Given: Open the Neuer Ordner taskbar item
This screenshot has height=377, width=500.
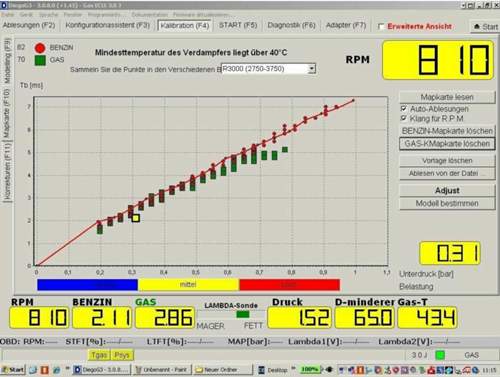Looking at the screenshot, I should [223, 369].
